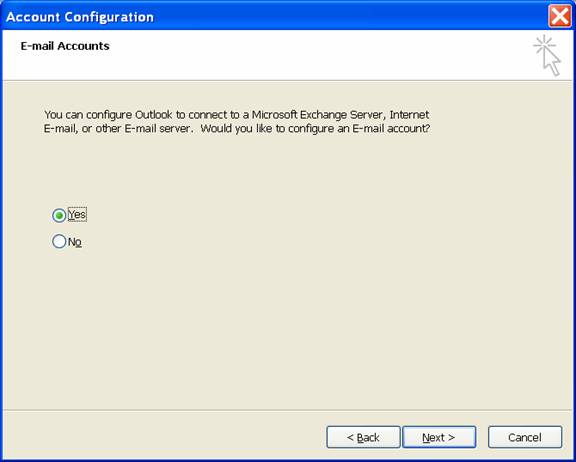Click the blank title bar space beside the close button
576x462 pixels.
pyautogui.click(x=349, y=17)
